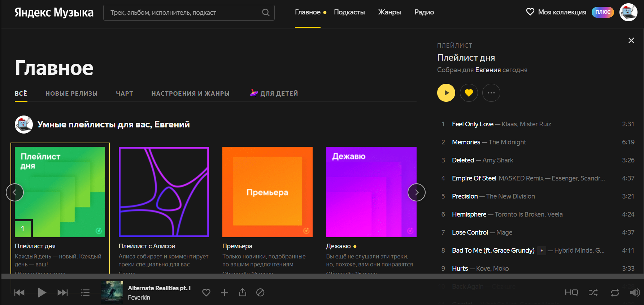Click Плейлист с Алисой title link
This screenshot has width=644, height=305.
[147, 246]
